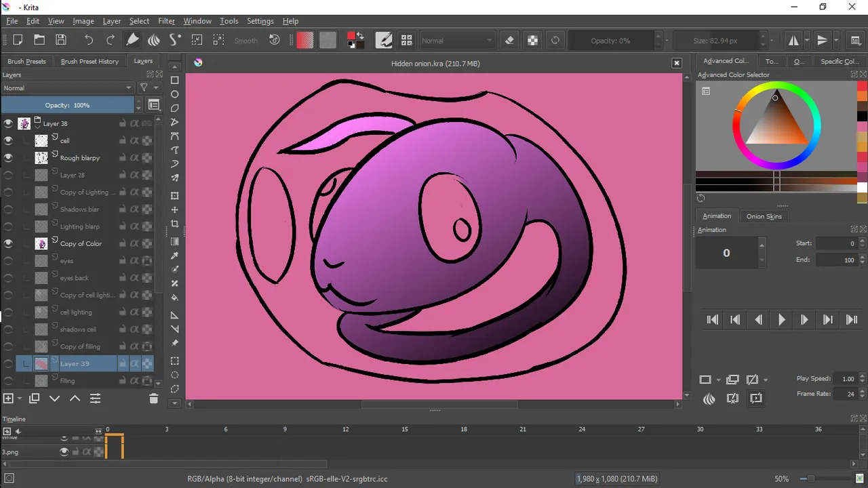The width and height of the screenshot is (868, 488).
Task: Move layer up with the up arrow
Action: tap(75, 399)
